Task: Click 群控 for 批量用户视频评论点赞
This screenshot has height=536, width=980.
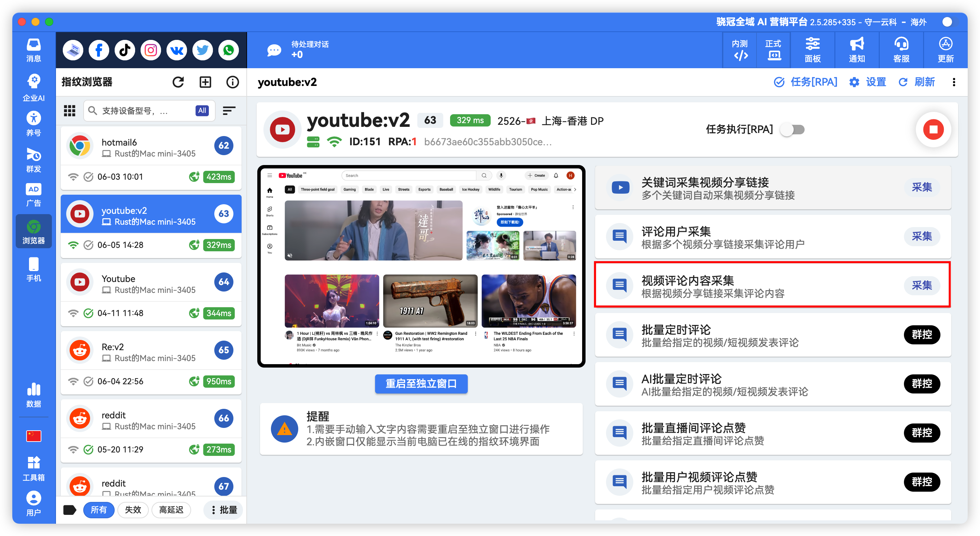Action: pos(922,482)
